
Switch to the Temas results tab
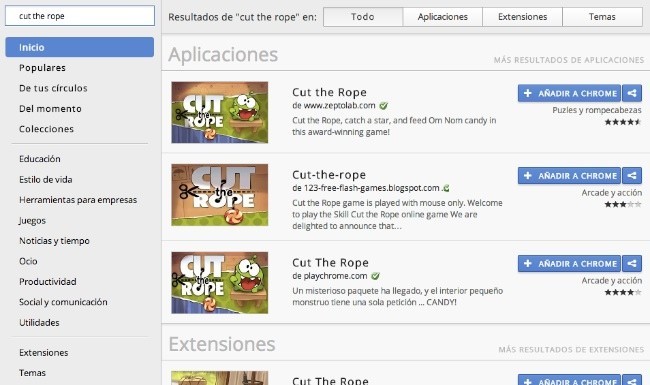point(602,17)
